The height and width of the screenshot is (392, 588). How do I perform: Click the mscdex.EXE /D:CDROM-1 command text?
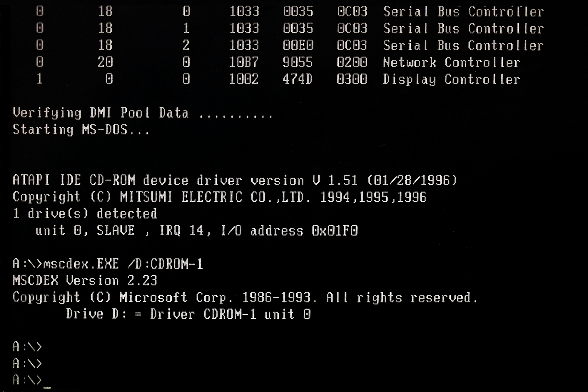point(123,264)
